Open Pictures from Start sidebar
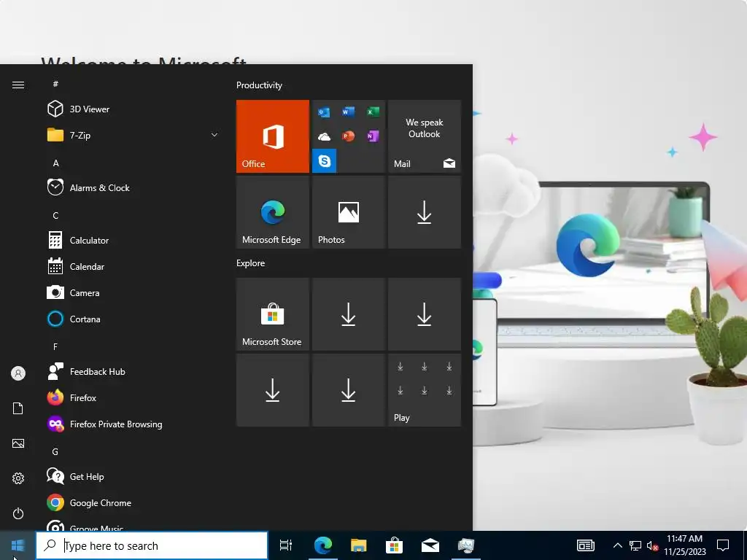The height and width of the screenshot is (560, 747). pos(18,443)
